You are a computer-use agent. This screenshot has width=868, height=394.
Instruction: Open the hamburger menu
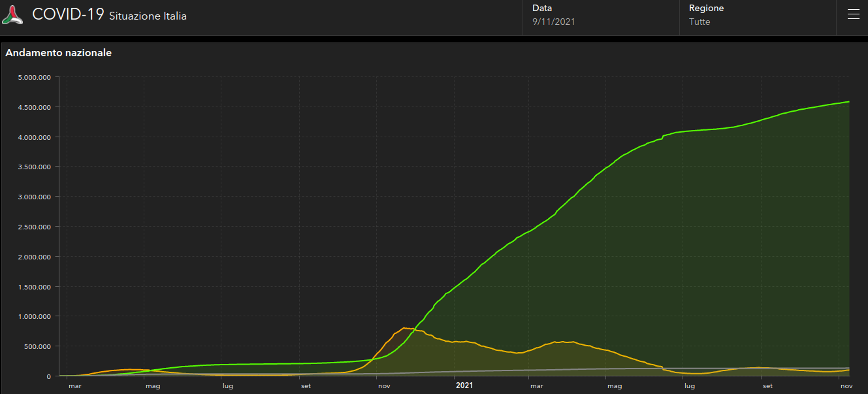pos(853,15)
